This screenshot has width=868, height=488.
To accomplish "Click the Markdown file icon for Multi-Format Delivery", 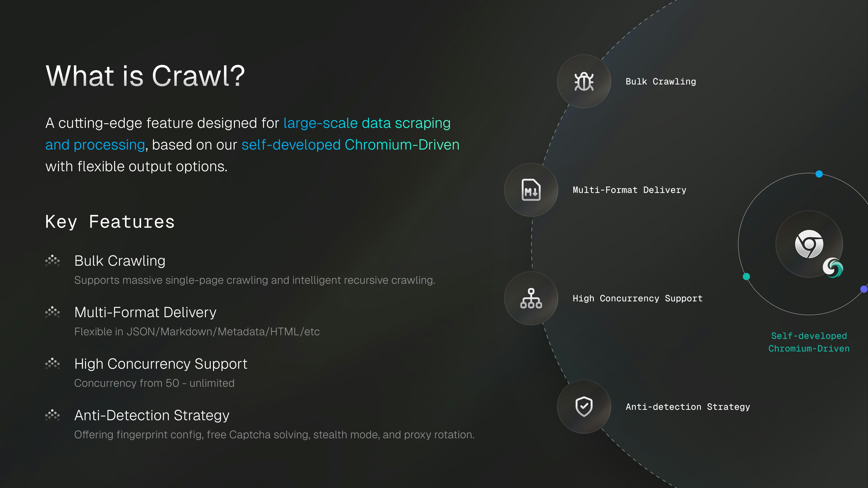I will point(531,190).
